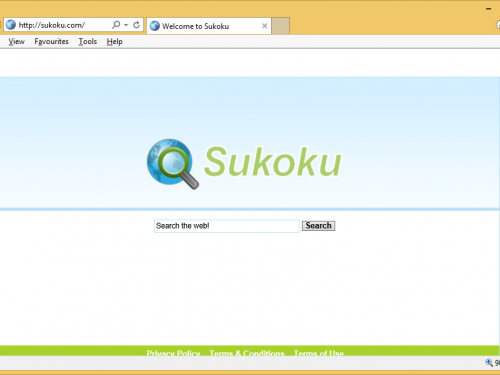Open a new tab with the blank tab button
Image resolution: width=500 pixels, height=375 pixels.
point(280,26)
